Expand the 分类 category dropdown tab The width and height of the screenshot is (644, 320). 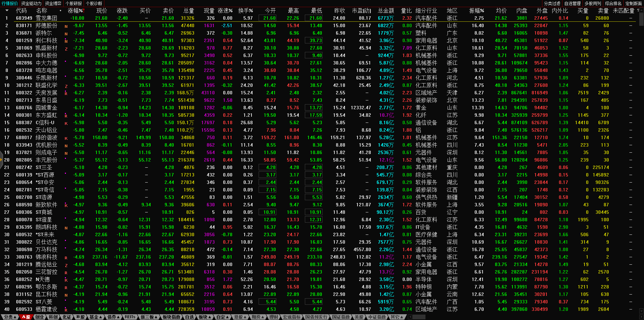(x=10, y=317)
